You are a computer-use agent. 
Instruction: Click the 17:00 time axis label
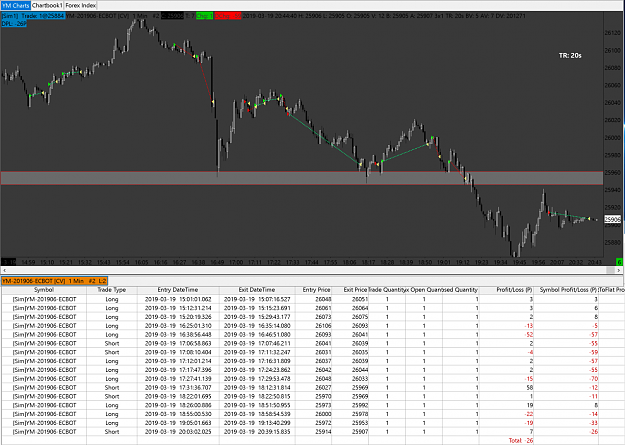click(x=236, y=262)
